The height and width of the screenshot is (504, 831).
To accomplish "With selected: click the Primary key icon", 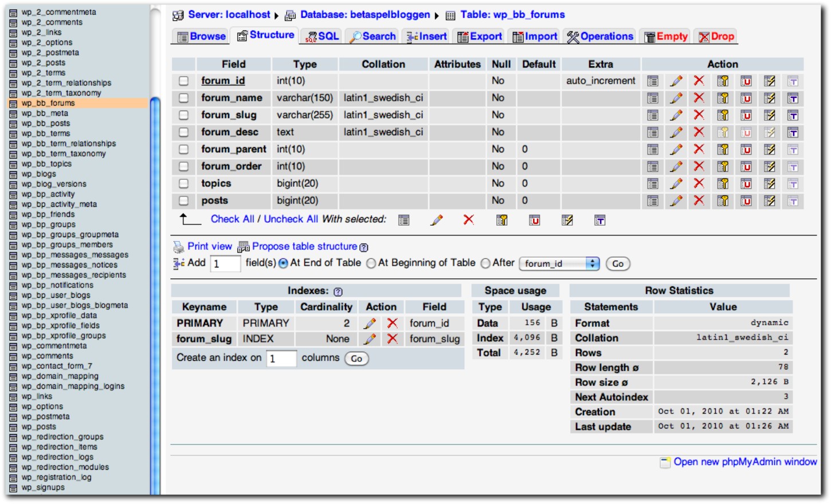I will pyautogui.click(x=502, y=220).
